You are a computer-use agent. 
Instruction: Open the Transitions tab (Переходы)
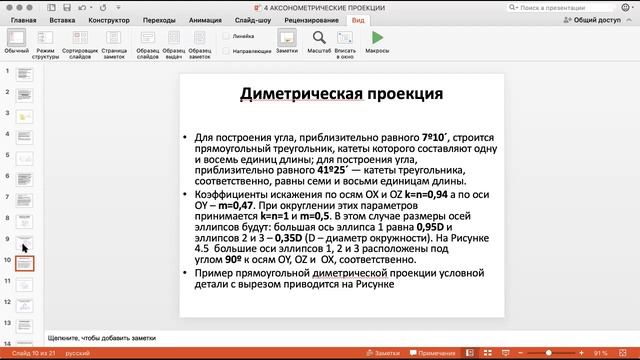point(159,20)
